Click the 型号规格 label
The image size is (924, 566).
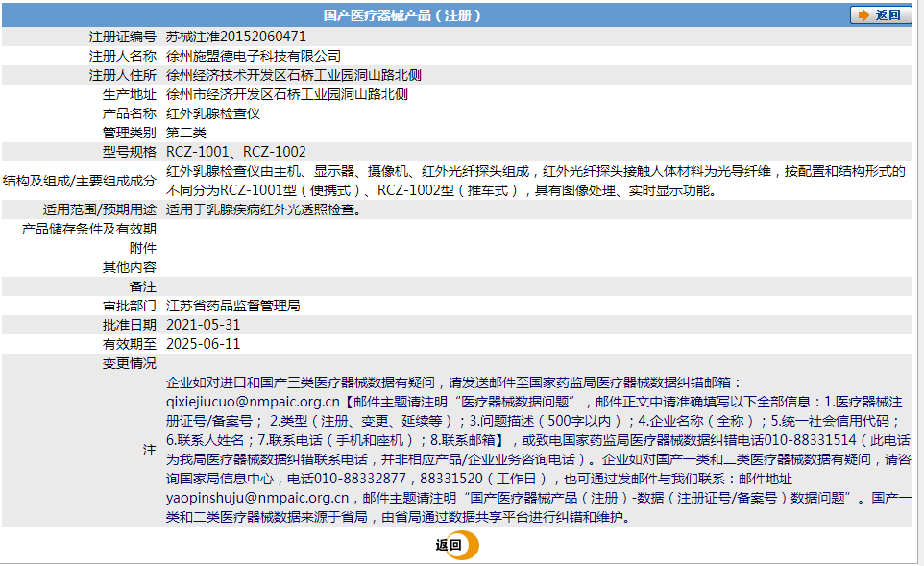[130, 152]
